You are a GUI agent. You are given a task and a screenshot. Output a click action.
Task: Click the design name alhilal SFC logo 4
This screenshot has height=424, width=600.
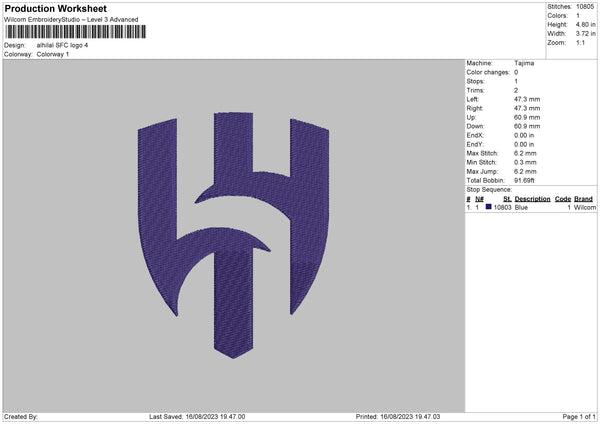point(70,45)
